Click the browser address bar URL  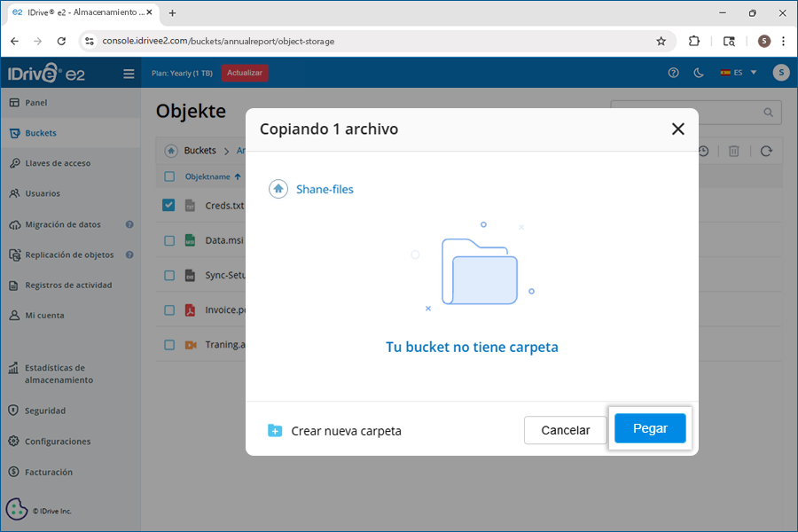pyautogui.click(x=218, y=42)
